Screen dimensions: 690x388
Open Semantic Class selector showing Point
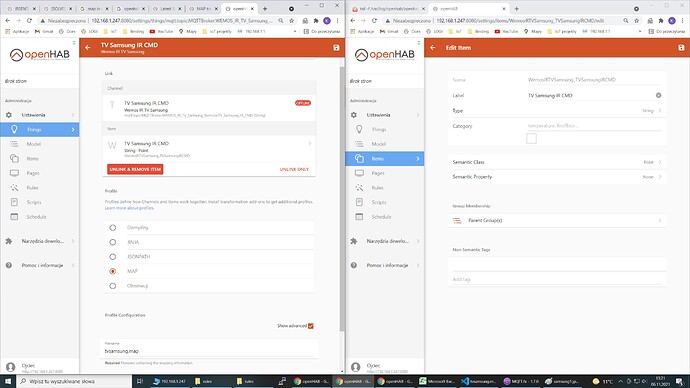(x=557, y=162)
